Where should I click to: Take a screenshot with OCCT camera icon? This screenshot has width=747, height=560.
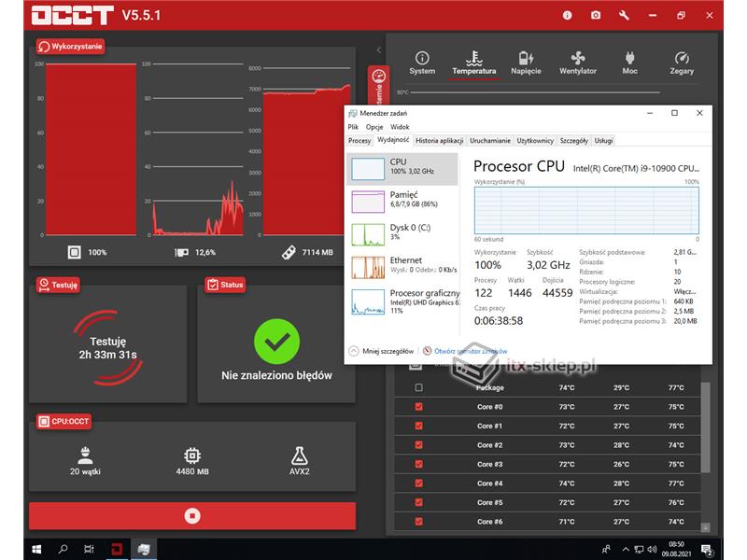coord(596,15)
